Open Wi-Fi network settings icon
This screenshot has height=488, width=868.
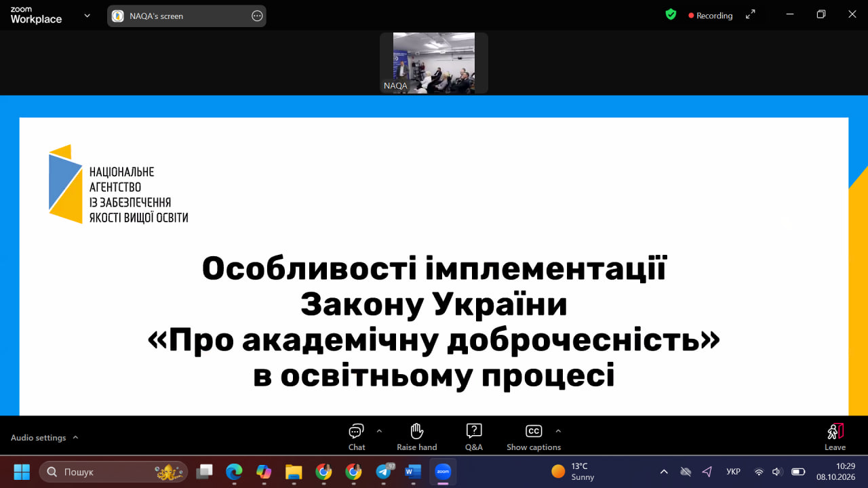759,472
